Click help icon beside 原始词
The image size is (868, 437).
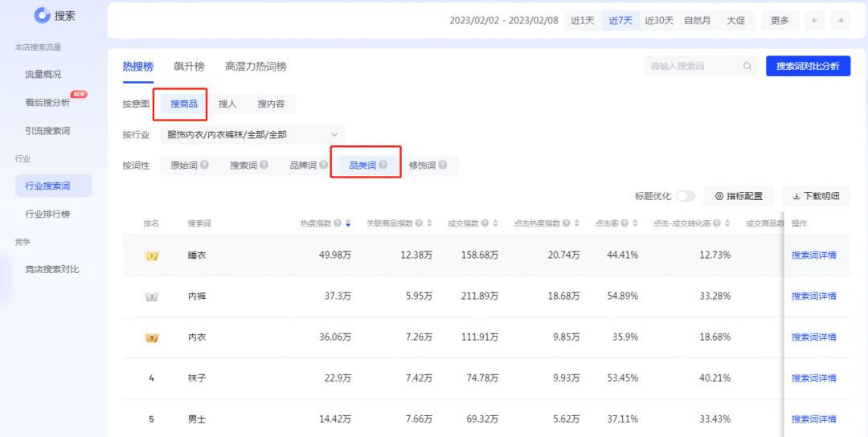pyautogui.click(x=204, y=165)
